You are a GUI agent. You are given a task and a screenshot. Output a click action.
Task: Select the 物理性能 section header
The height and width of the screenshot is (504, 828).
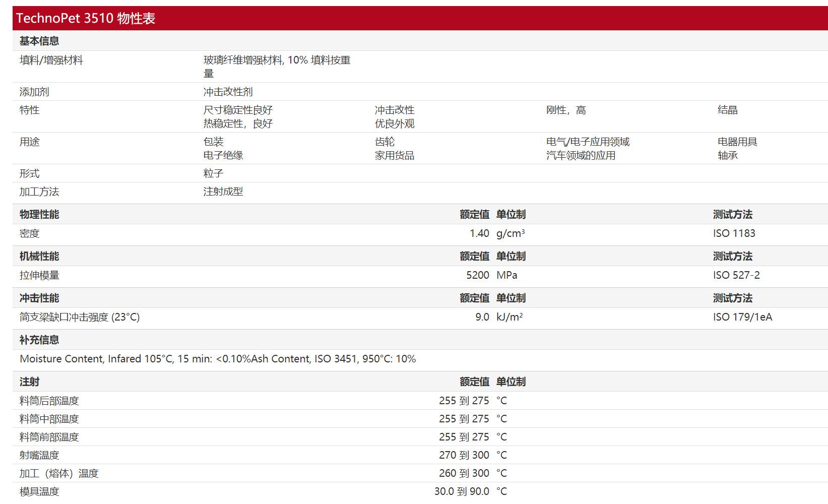39,214
